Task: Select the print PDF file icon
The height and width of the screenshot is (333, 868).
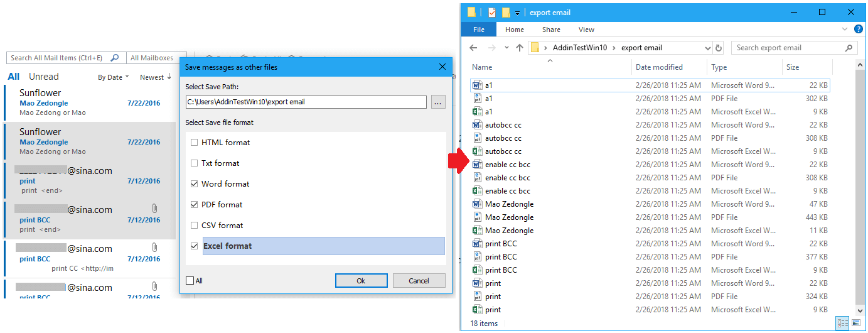Action: (x=477, y=297)
